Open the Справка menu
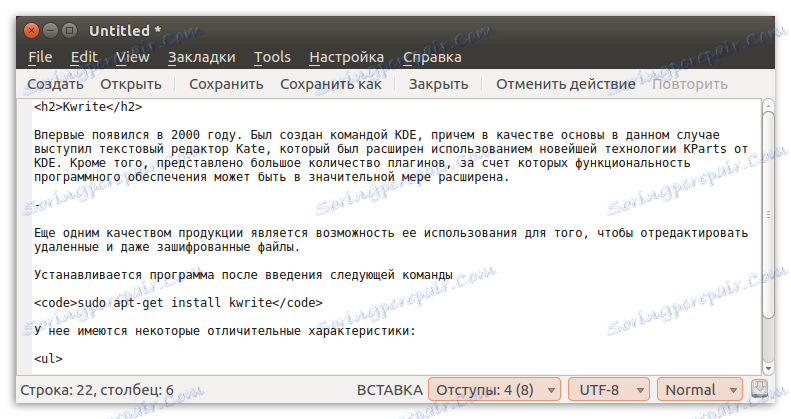This screenshot has width=791, height=419. [x=432, y=57]
